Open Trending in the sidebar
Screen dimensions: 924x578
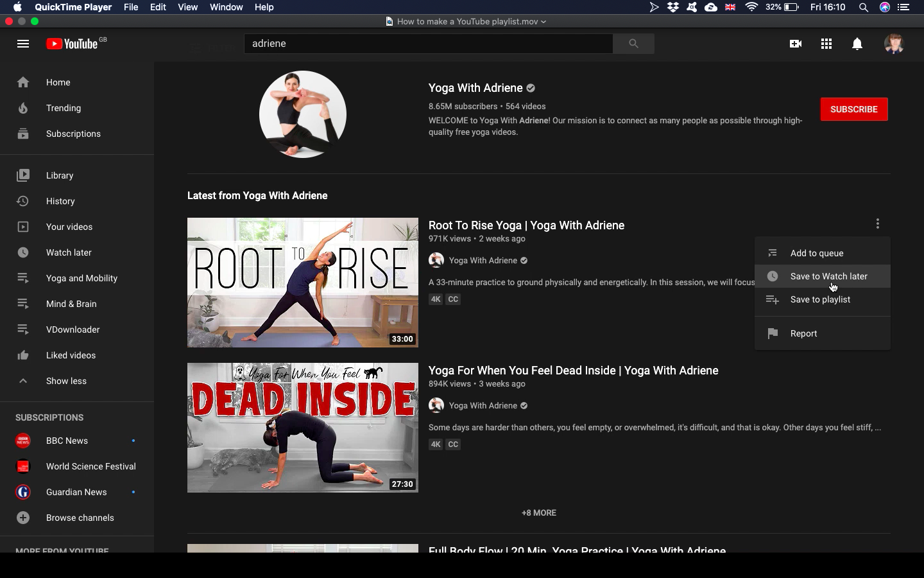pyautogui.click(x=77, y=108)
